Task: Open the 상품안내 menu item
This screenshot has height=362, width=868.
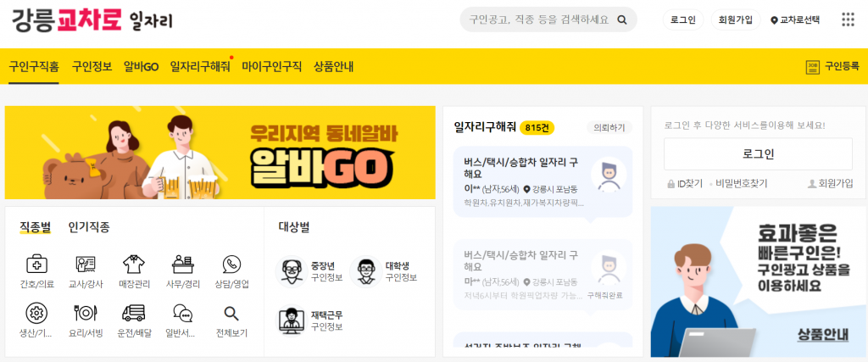Action: click(334, 67)
